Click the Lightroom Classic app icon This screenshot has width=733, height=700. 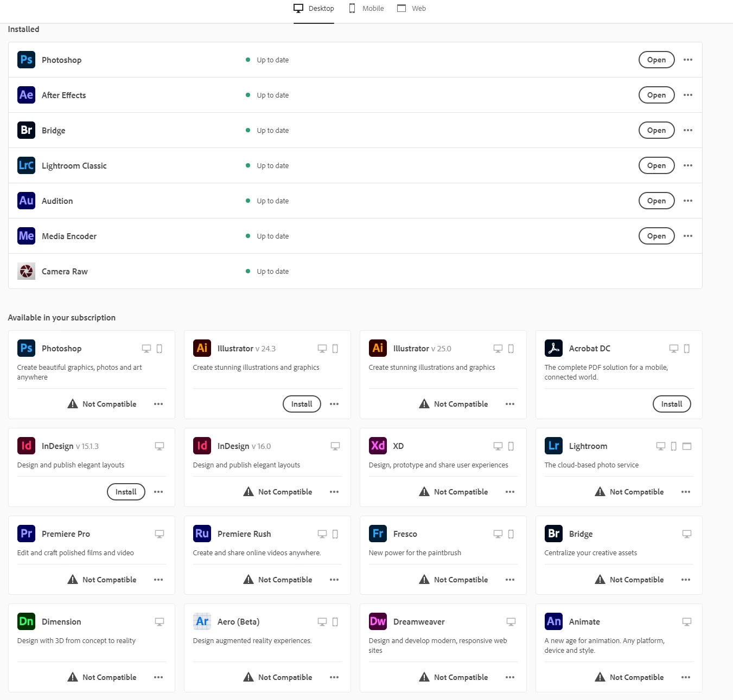26,165
